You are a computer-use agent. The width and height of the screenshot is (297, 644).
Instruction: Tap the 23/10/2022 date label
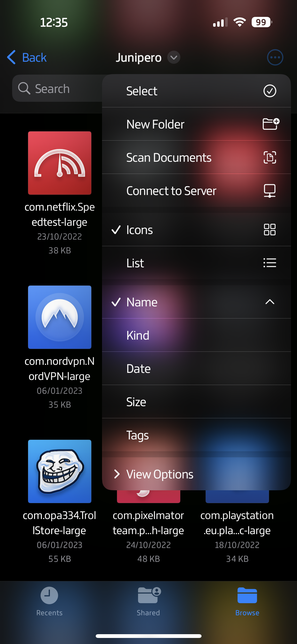[60, 237]
